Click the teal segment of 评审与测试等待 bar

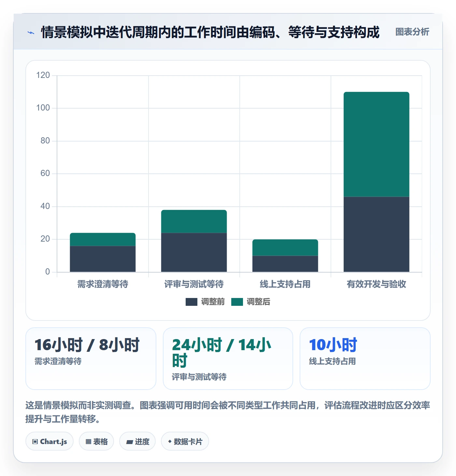point(194,221)
